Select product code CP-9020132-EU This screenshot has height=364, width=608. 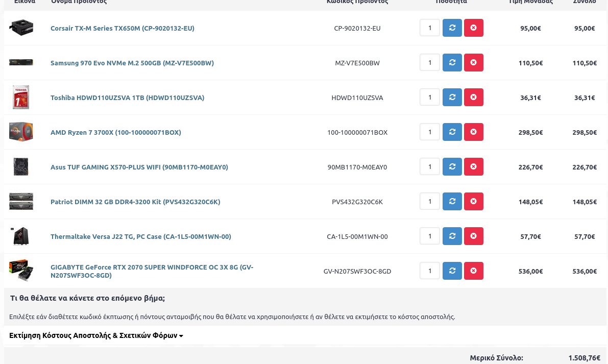[x=357, y=28]
